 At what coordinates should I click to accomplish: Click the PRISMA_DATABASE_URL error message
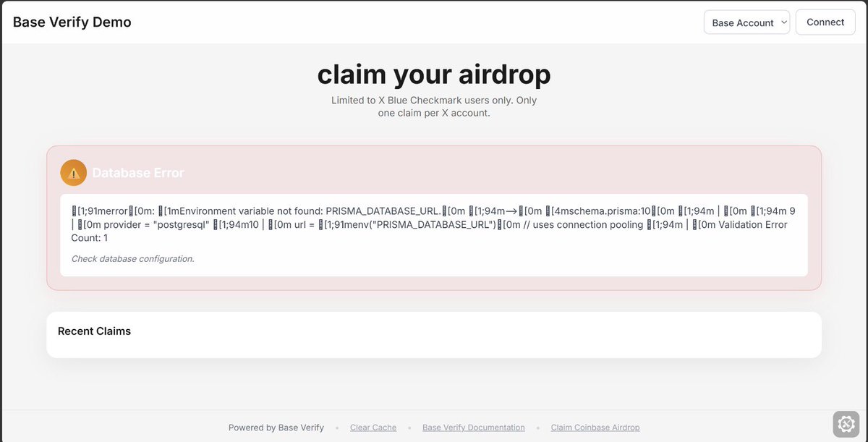434,224
